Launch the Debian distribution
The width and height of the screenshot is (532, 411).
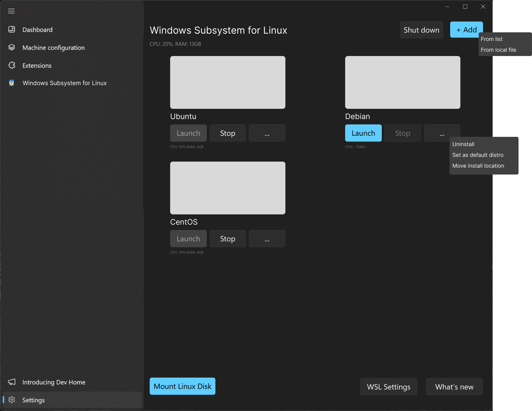tap(363, 133)
